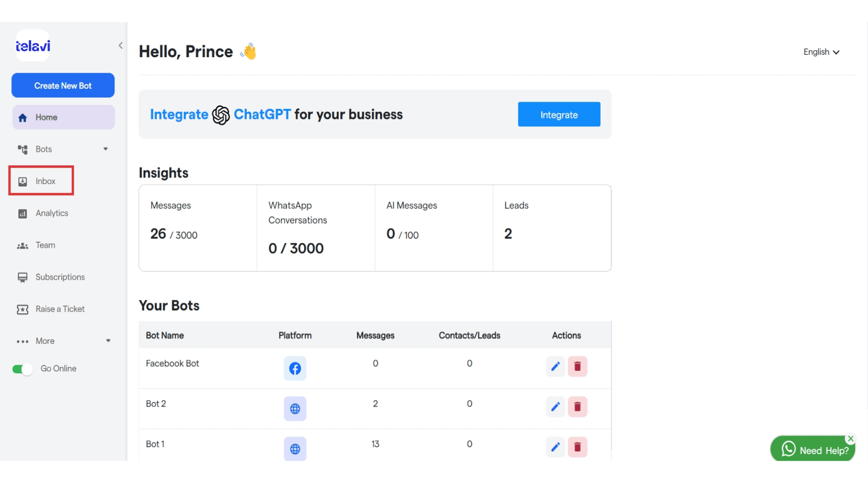The height and width of the screenshot is (490, 868).
Task: Select the Bot 2 row name
Action: pyautogui.click(x=156, y=404)
